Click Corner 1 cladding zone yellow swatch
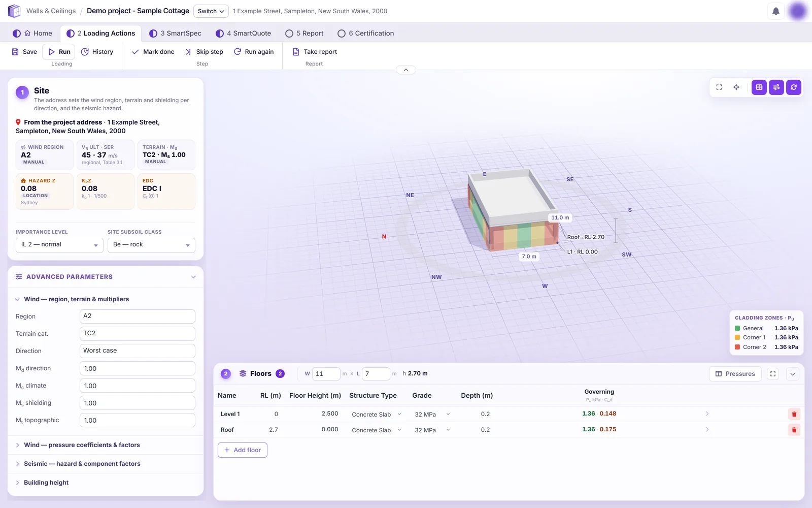 (x=737, y=337)
